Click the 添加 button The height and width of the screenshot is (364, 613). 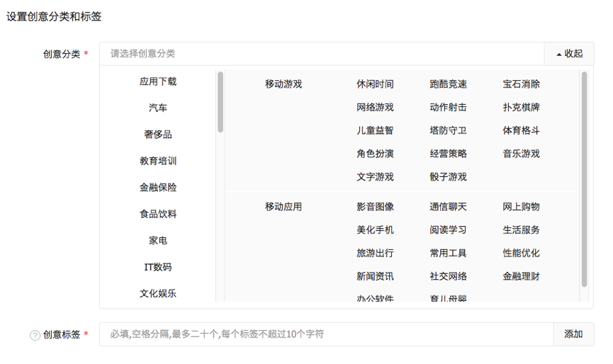[573, 334]
